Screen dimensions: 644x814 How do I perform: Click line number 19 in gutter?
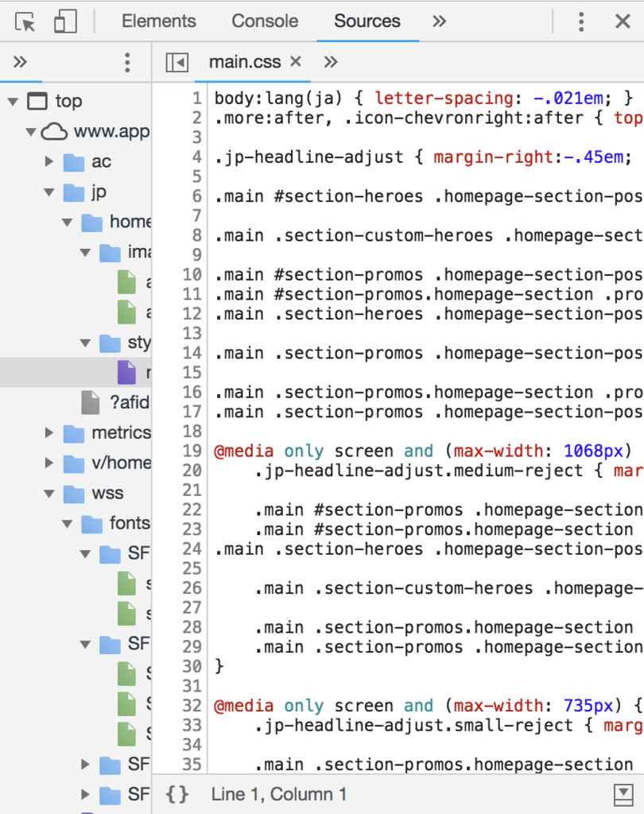click(192, 451)
